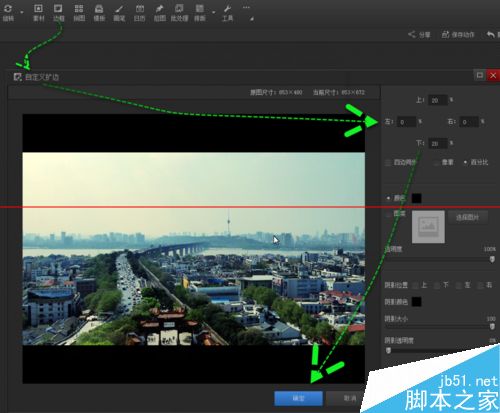Expand the arrow beside the 排版 button

pos(214,13)
